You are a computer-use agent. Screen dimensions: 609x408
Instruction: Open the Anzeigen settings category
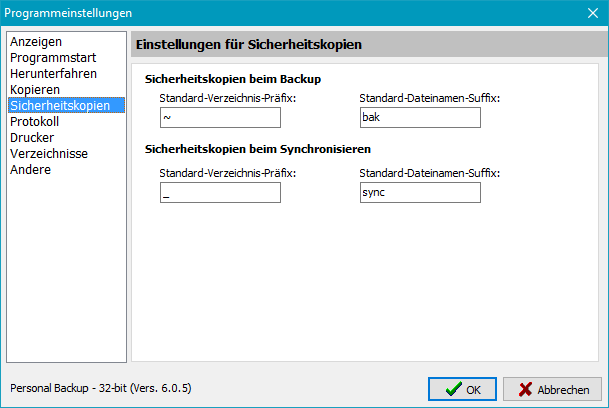[x=36, y=42]
